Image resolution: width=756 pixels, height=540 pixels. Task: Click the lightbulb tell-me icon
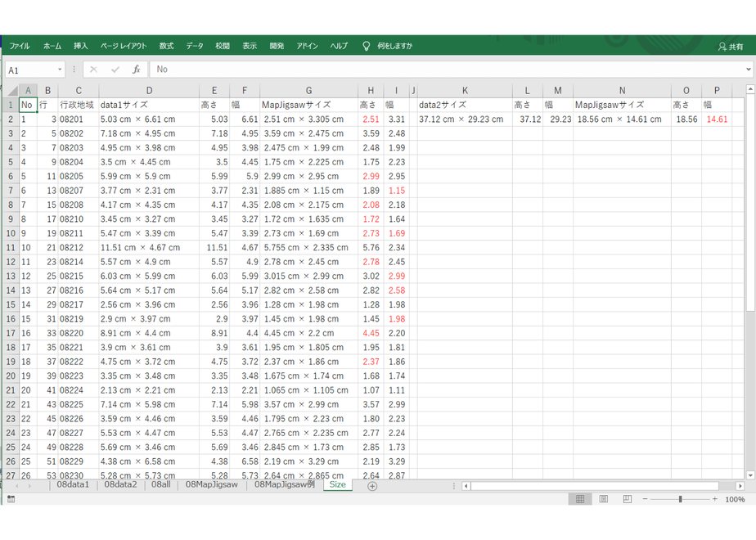(x=367, y=46)
